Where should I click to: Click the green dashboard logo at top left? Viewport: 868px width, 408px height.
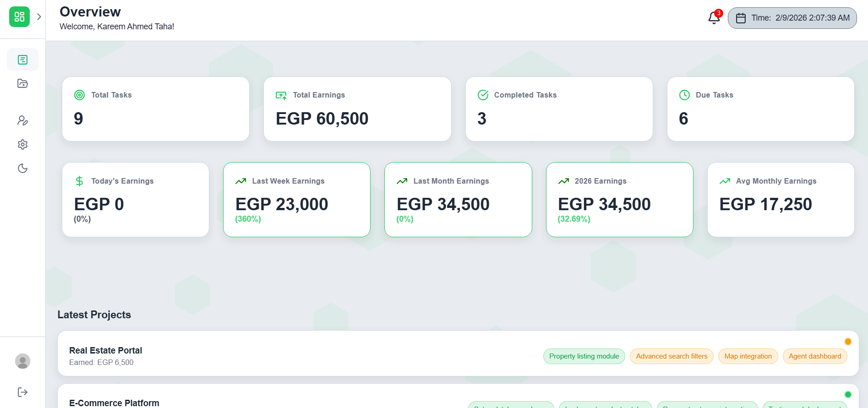click(x=19, y=16)
